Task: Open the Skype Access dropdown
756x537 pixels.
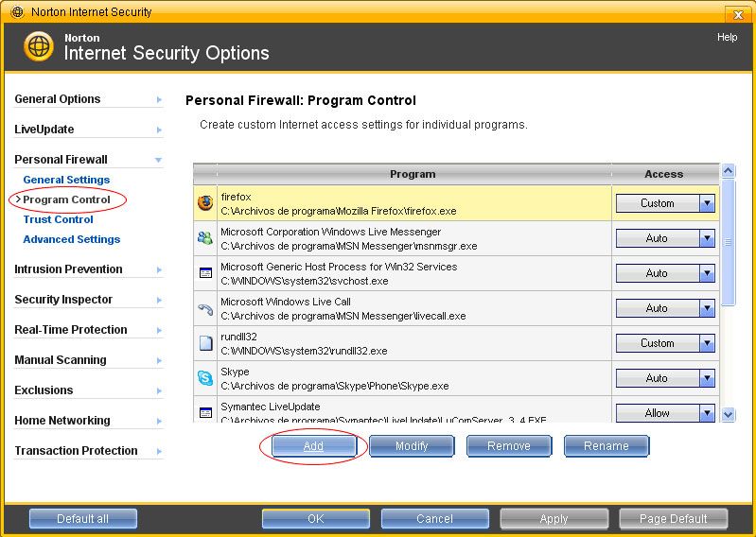Action: pos(706,378)
